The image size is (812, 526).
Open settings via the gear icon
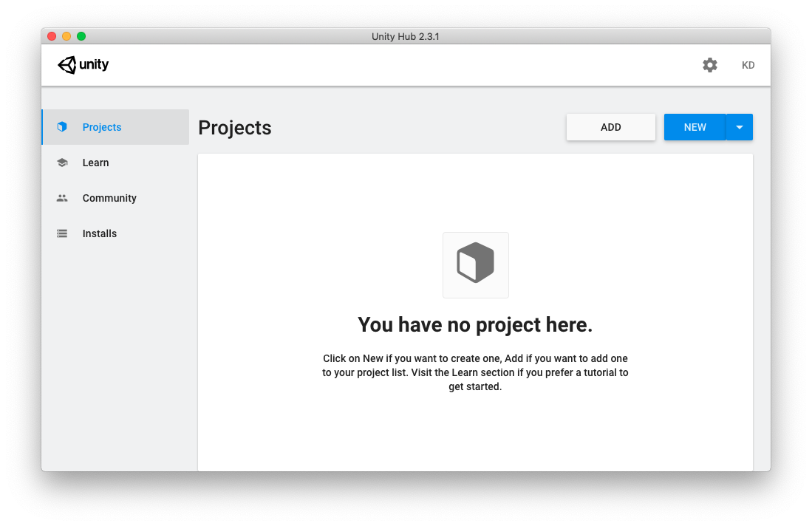709,65
